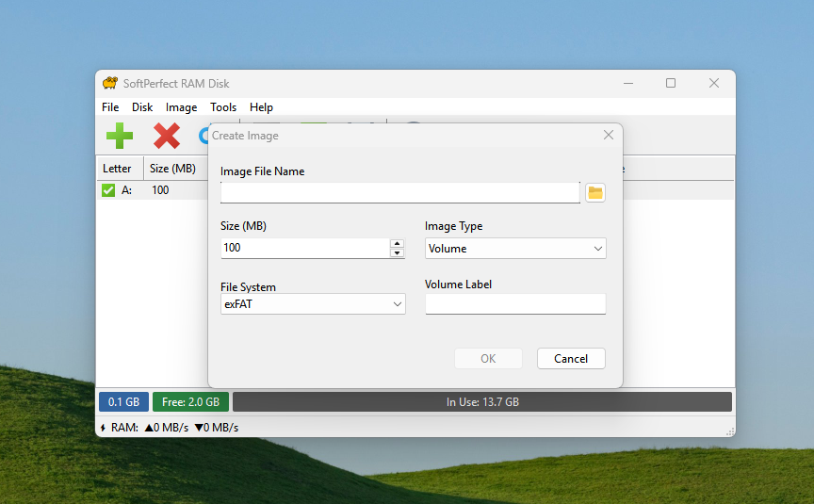This screenshot has width=814, height=504.
Task: Click into the Volume Label field
Action: [514, 304]
